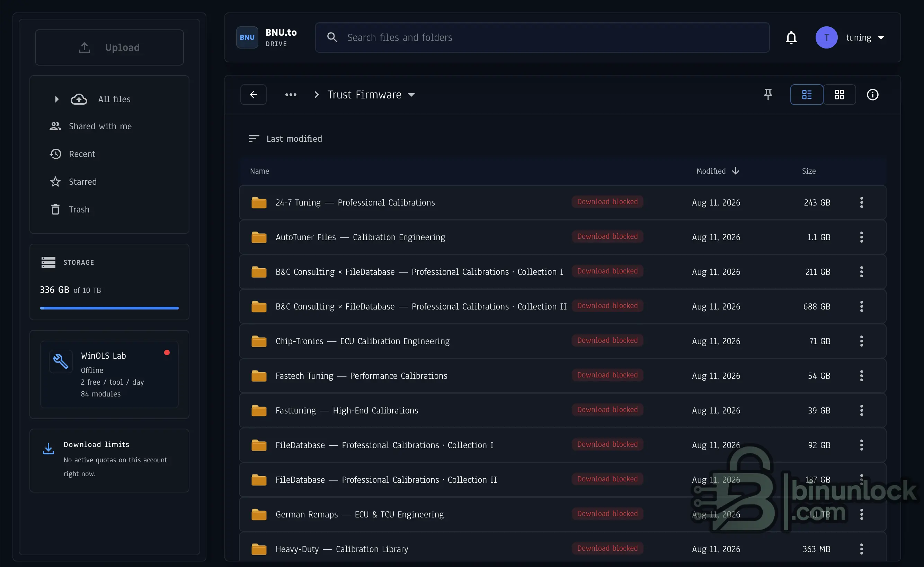Click the WinOLS Lab card title
The height and width of the screenshot is (567, 924).
pyautogui.click(x=104, y=356)
